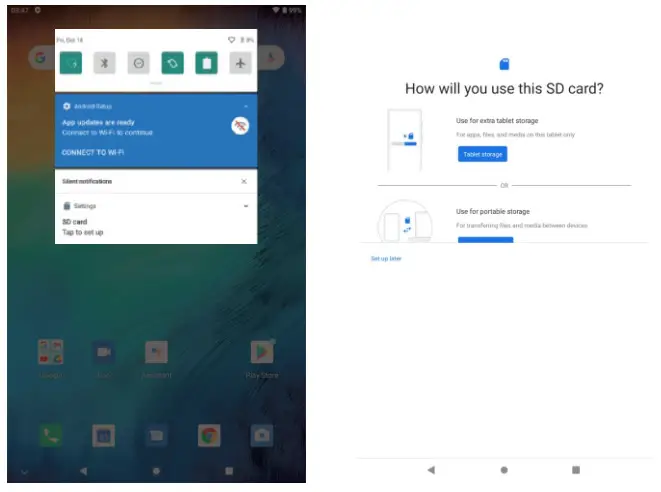Viewport: 661px width, 492px height.
Task: Tap the Google G search logo
Action: coord(40,57)
